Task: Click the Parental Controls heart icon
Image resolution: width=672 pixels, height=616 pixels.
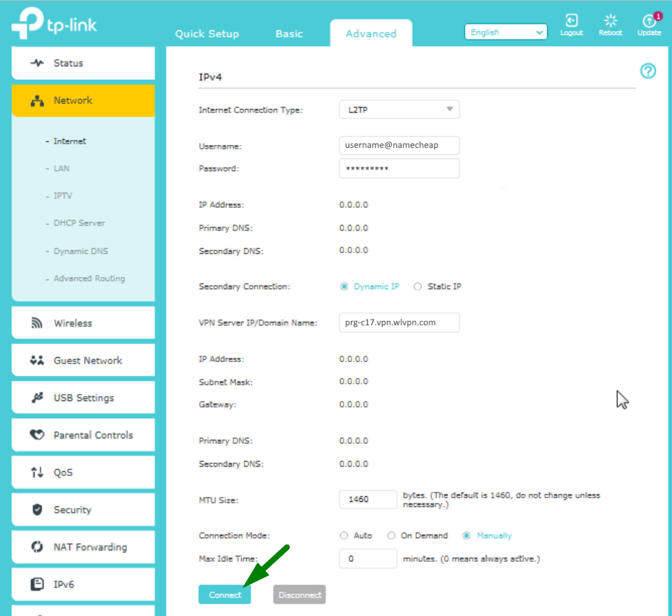Action: 37,435
